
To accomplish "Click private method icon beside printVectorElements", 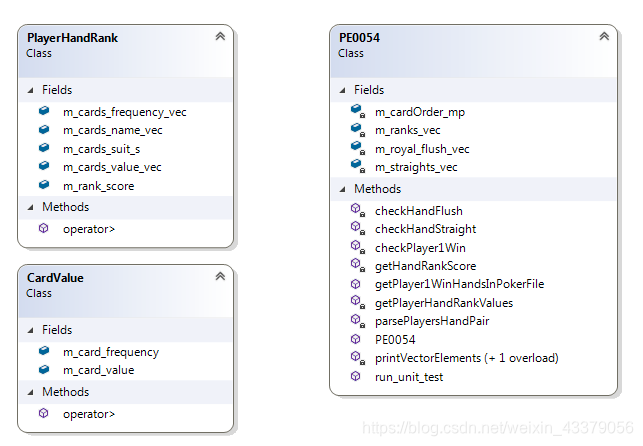I will click(358, 357).
